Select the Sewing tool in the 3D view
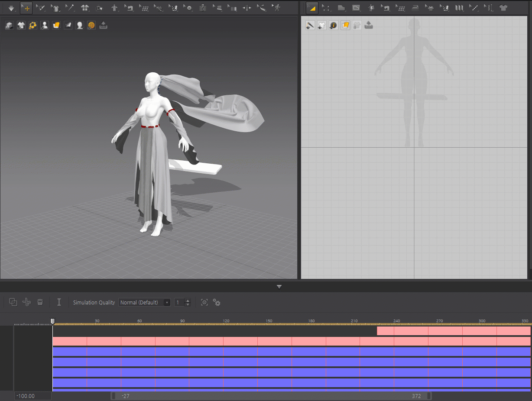 point(130,8)
